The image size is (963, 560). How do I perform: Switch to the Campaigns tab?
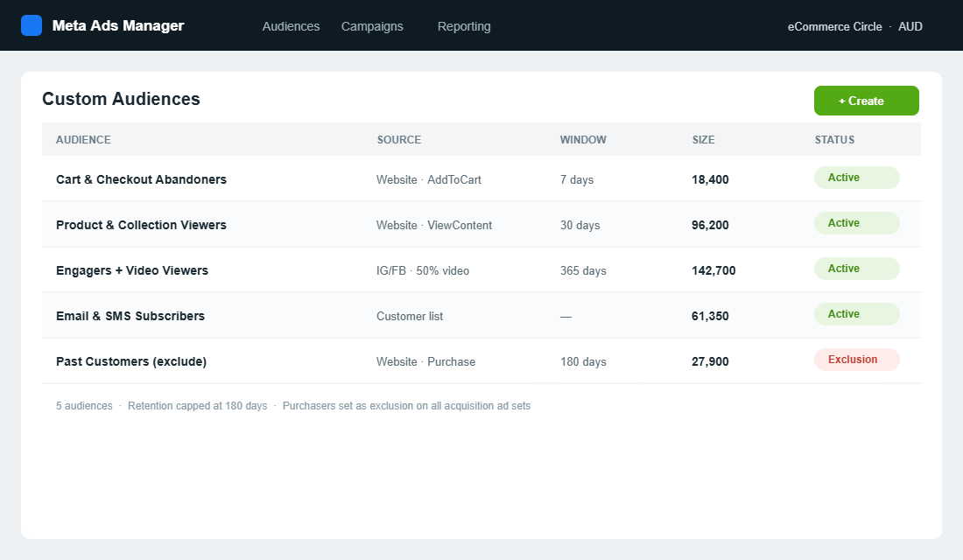tap(372, 26)
